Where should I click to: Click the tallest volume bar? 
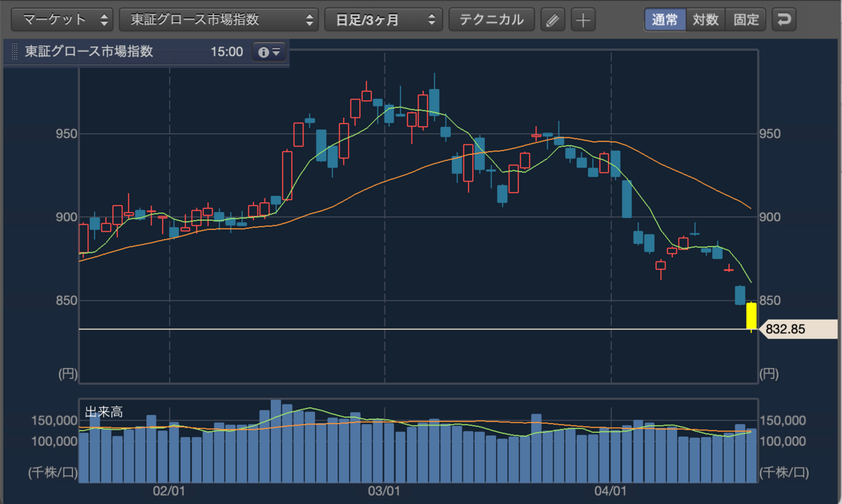(x=276, y=441)
